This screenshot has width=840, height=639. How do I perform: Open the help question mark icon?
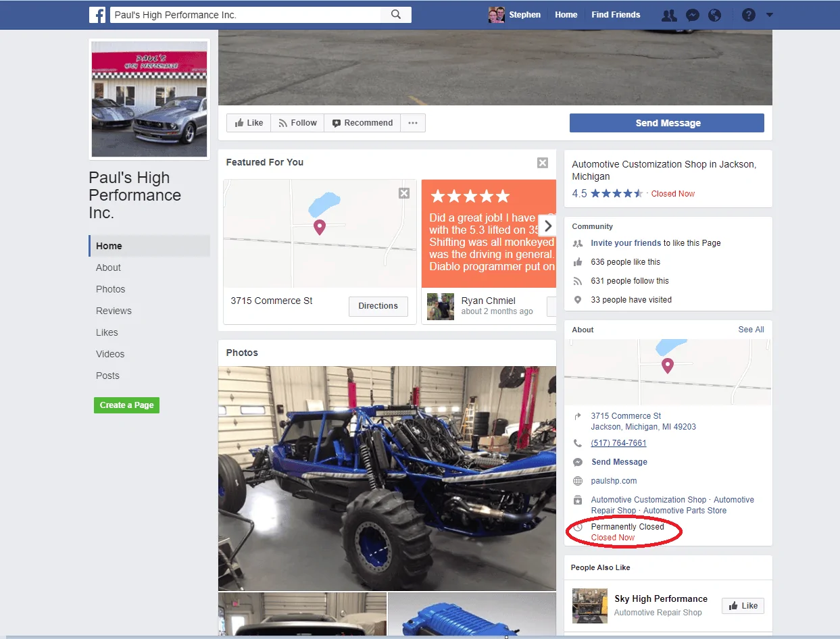tap(748, 15)
